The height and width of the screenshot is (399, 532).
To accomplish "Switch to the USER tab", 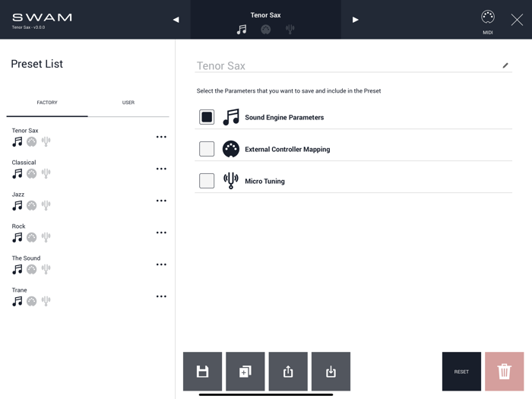I will click(x=128, y=103).
